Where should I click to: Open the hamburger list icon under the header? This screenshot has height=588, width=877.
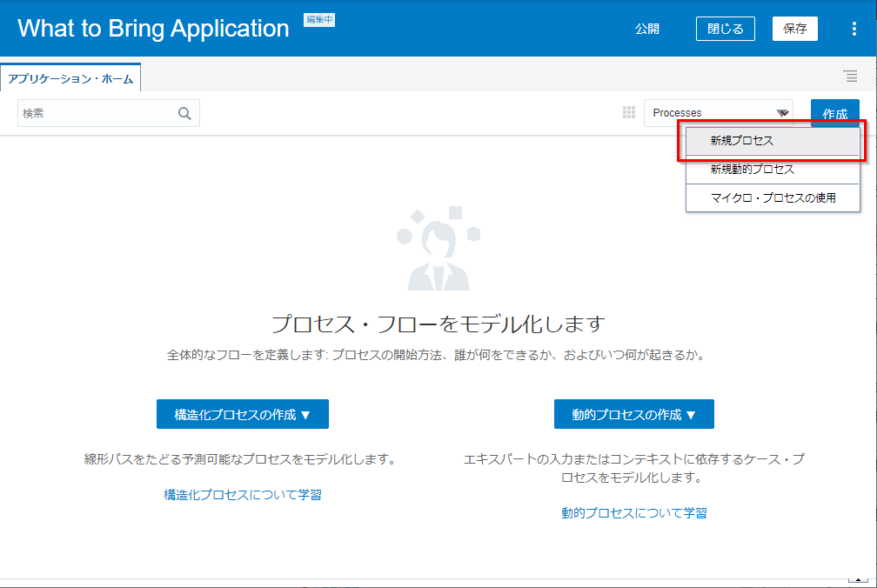(x=850, y=76)
